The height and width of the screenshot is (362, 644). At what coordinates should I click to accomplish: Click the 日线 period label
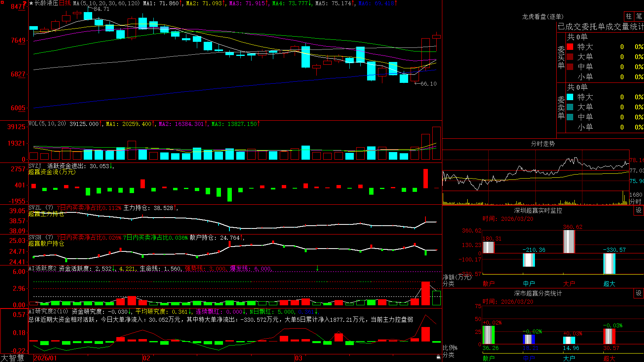(65, 3)
